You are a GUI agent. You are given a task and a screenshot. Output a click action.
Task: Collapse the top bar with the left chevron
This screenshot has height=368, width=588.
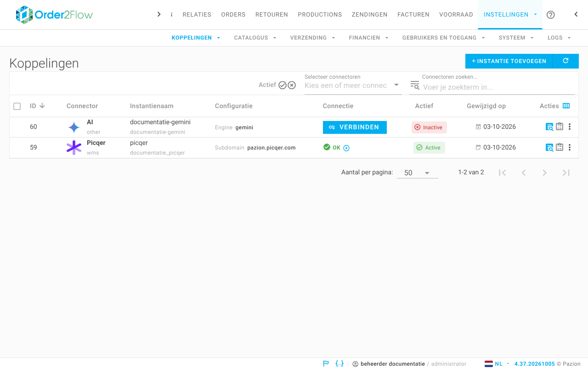576,14
